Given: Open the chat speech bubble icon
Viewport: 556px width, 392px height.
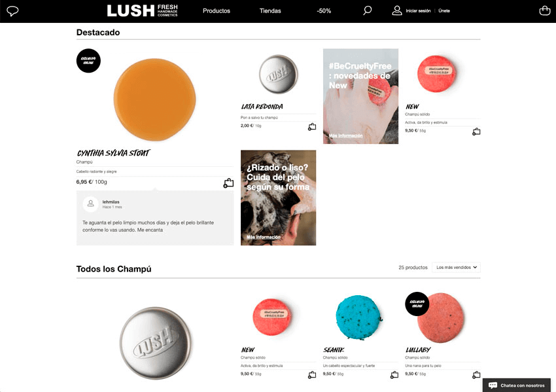Looking at the screenshot, I should (x=12, y=11).
